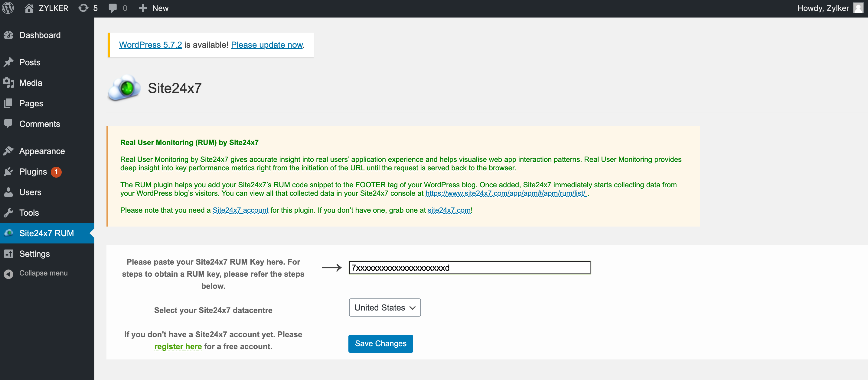
Task: Click the Save Changes button
Action: 380,344
